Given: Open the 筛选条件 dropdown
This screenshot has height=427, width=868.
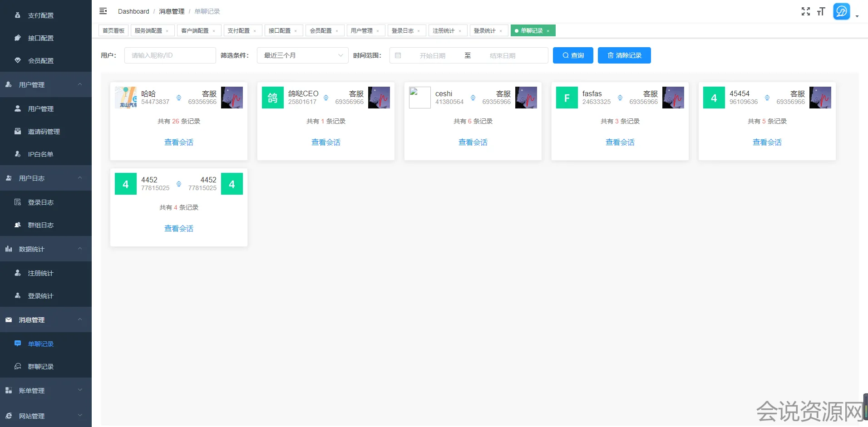Looking at the screenshot, I should (x=302, y=55).
